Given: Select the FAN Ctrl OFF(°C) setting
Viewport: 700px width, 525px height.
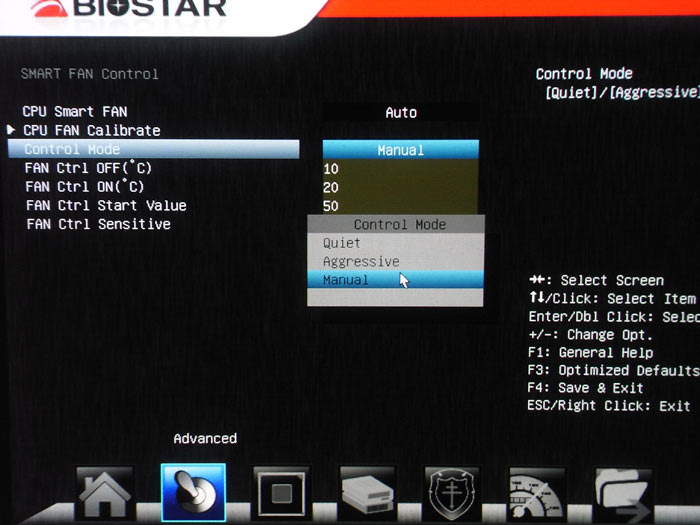Looking at the screenshot, I should [x=88, y=168].
